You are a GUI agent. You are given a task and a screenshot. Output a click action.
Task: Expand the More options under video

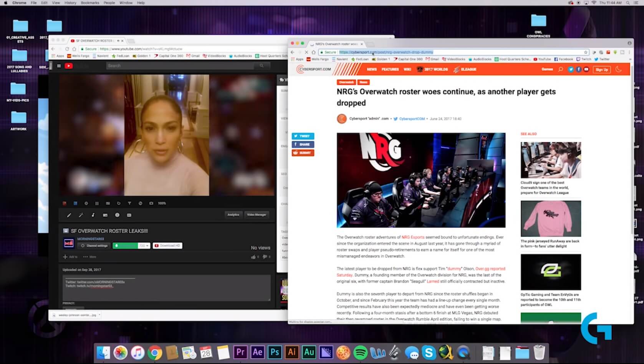(90, 257)
